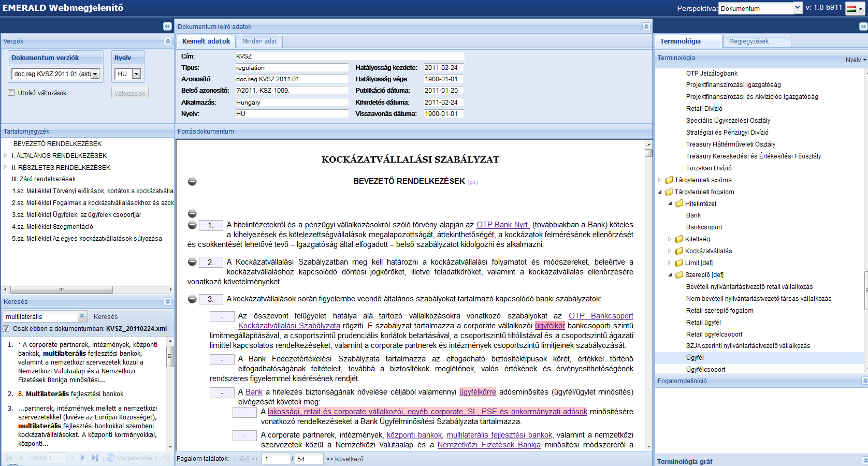Open the Kockázatvállalás folder icon
Image resolution: width=868 pixels, height=466 pixels.
679,251
